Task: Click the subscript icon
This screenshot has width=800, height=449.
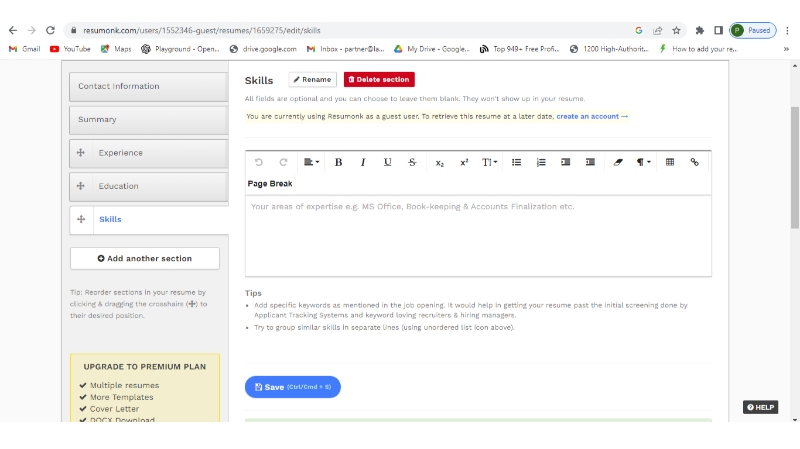Action: 440,162
